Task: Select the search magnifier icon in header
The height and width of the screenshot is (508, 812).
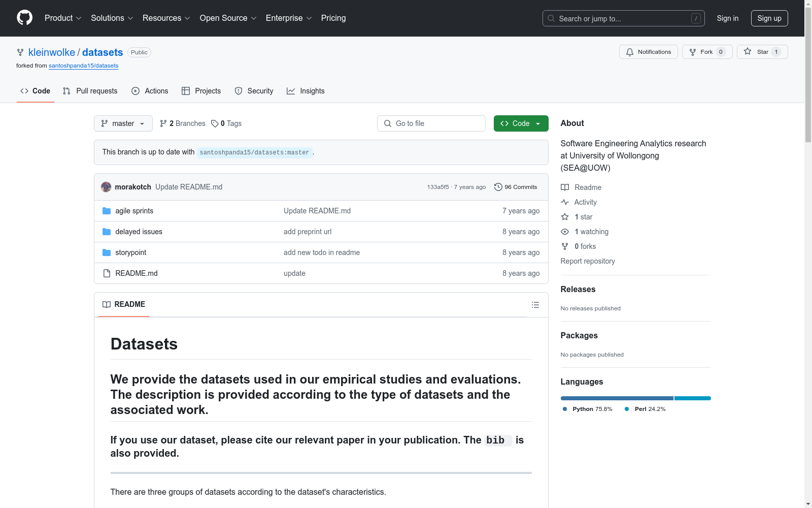Action: 551,18
